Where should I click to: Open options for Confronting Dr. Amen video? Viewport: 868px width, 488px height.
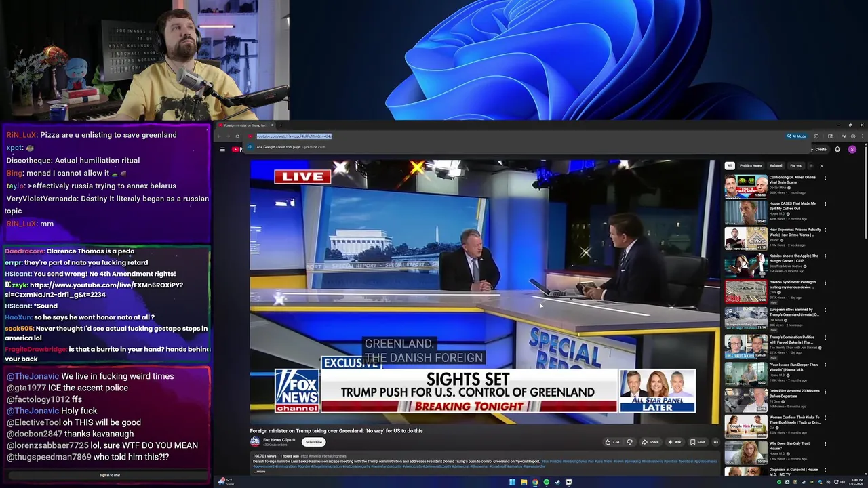tap(825, 178)
